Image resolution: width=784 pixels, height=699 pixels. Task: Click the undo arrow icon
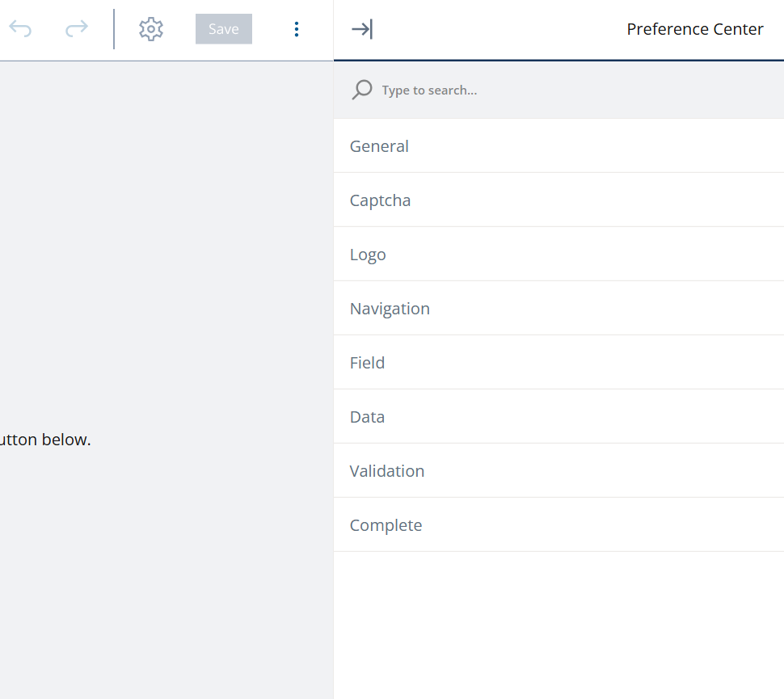pyautogui.click(x=20, y=28)
